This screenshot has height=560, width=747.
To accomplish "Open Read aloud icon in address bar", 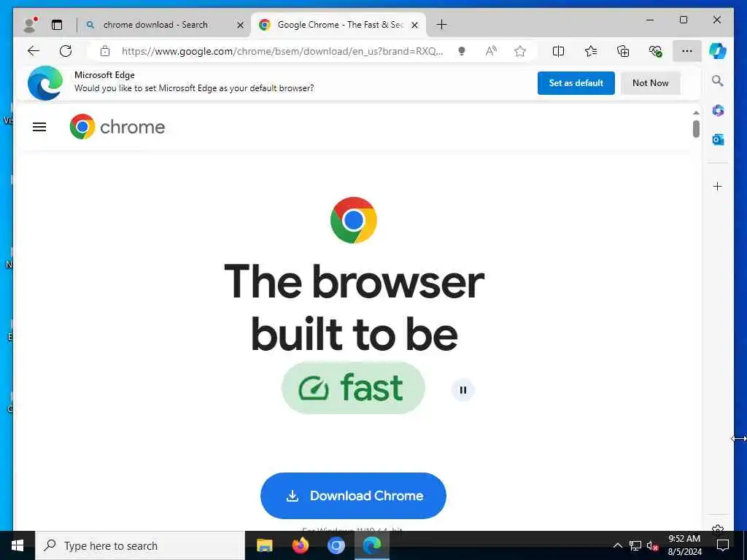I will 491,51.
